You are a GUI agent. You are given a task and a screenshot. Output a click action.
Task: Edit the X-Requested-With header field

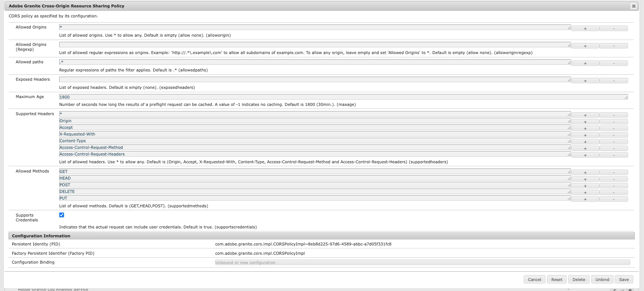(x=315, y=134)
